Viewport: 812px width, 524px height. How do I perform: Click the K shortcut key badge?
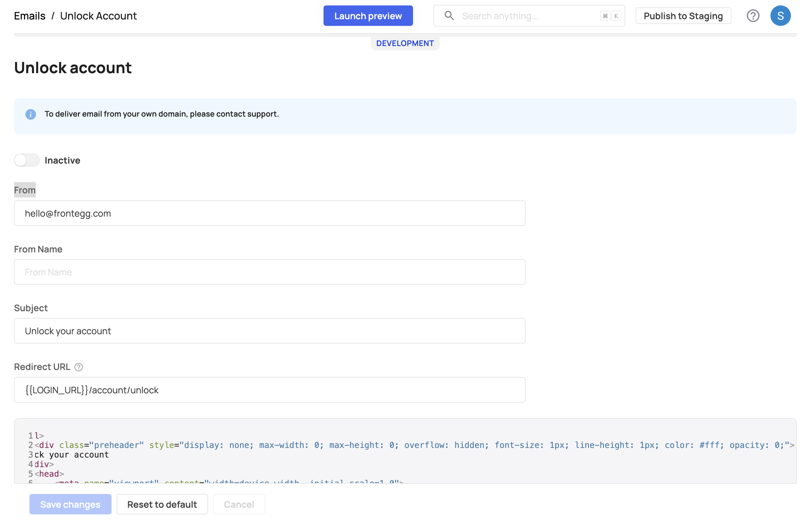pos(616,16)
